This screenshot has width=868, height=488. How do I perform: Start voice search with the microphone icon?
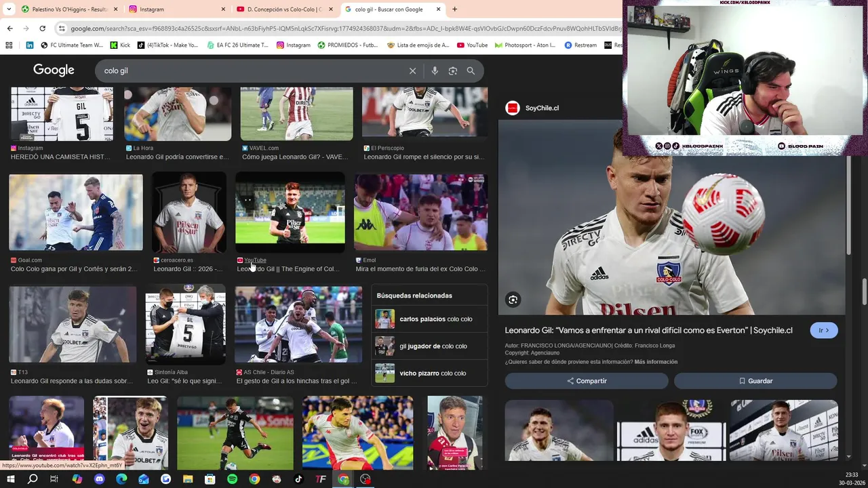point(435,70)
